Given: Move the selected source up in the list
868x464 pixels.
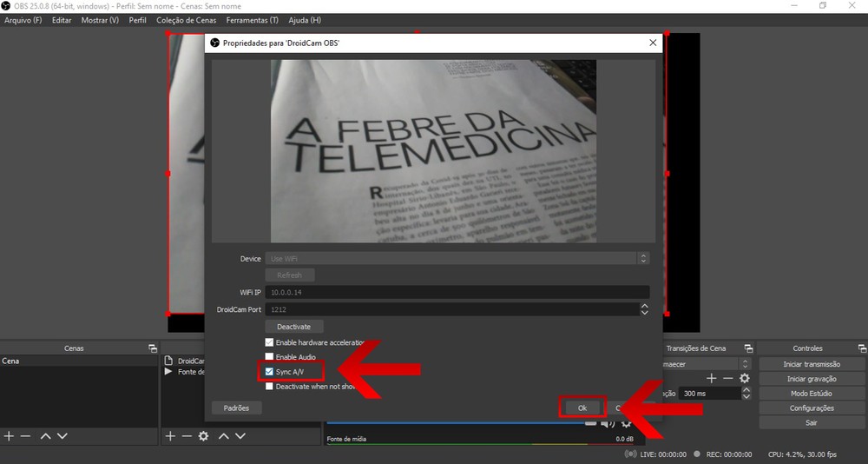Looking at the screenshot, I should 224,436.
